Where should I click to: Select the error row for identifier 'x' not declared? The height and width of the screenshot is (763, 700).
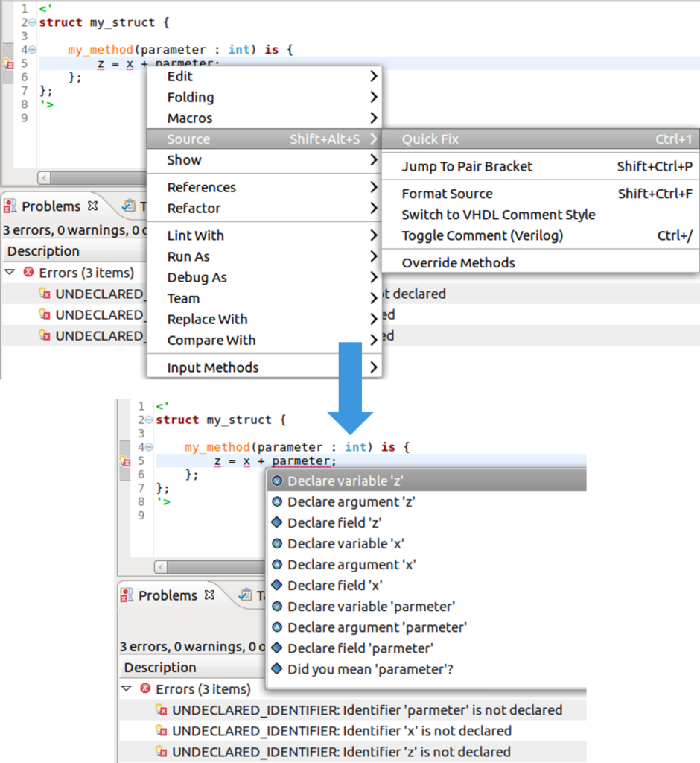tap(341, 731)
